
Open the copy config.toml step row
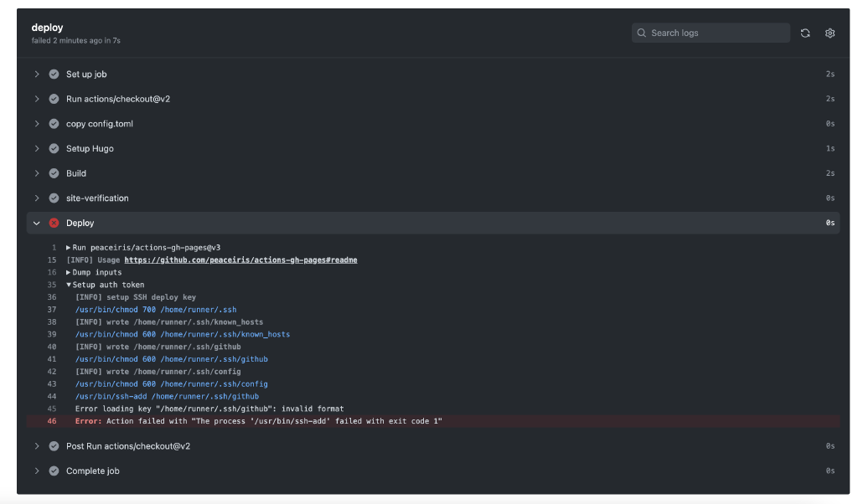coord(99,124)
